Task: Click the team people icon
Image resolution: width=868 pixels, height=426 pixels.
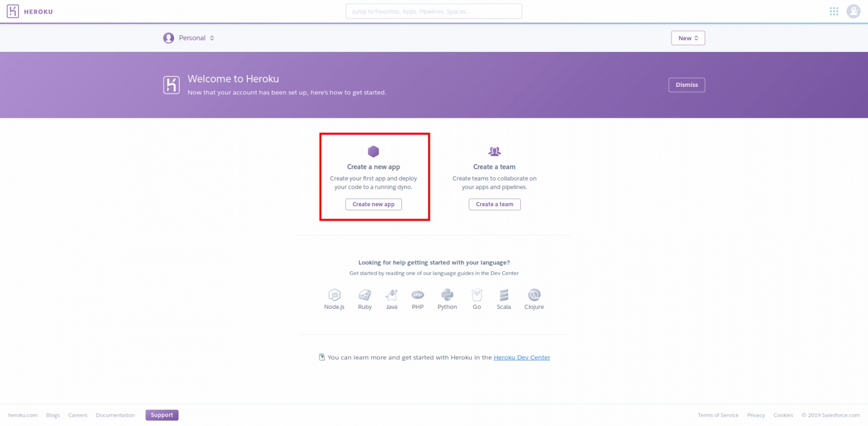Action: [494, 151]
